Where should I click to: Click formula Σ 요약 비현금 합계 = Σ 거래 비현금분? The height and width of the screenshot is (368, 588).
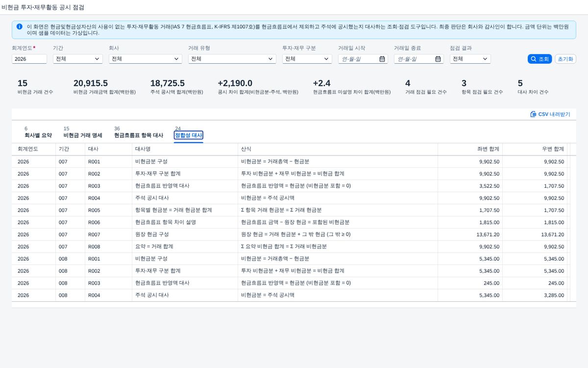284,247
